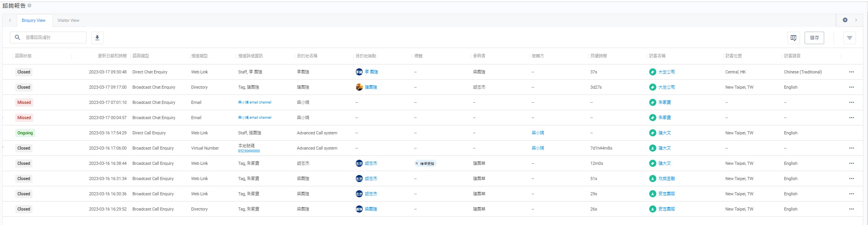This screenshot has height=225, width=868.
Task: Click the Missed badge in the 07:01:10 row
Action: click(24, 102)
